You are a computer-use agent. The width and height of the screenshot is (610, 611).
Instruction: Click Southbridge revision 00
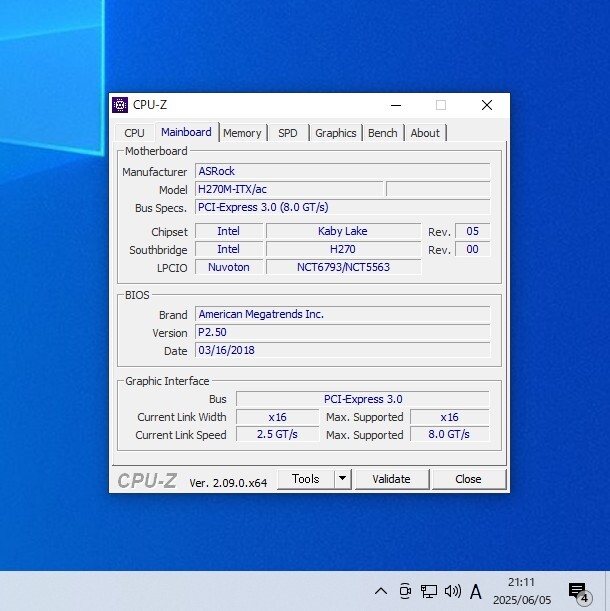point(472,249)
